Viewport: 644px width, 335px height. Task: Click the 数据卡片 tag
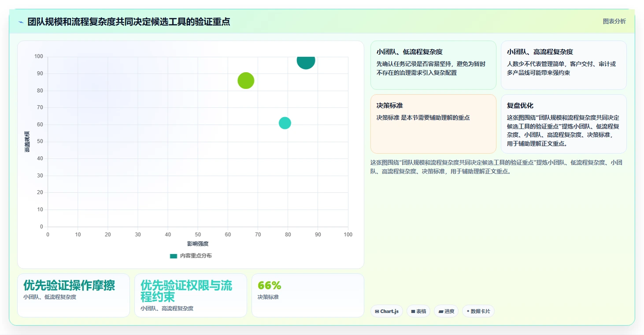(478, 311)
